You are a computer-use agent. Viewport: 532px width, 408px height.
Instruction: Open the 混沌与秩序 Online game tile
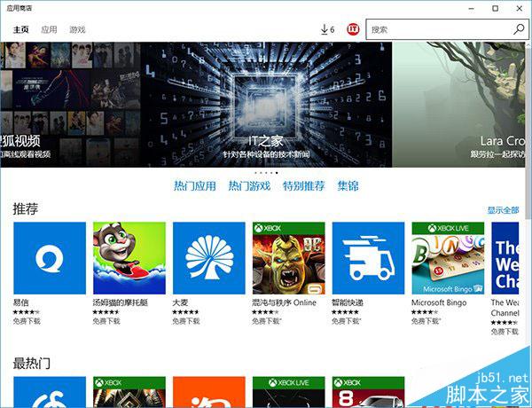click(289, 258)
